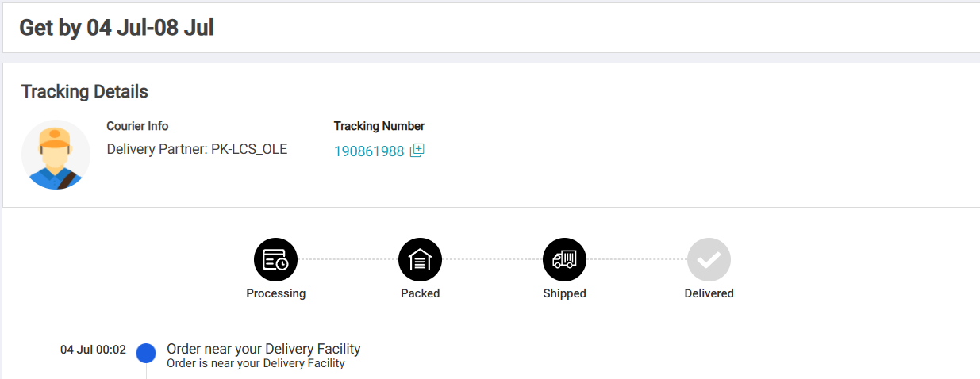Click the Delivered step label
980x379 pixels.
[x=709, y=293]
